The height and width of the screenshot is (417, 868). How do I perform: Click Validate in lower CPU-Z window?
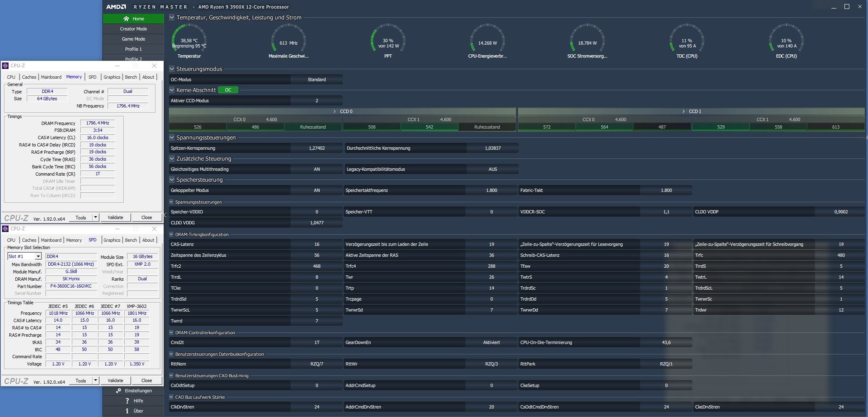[x=115, y=380]
